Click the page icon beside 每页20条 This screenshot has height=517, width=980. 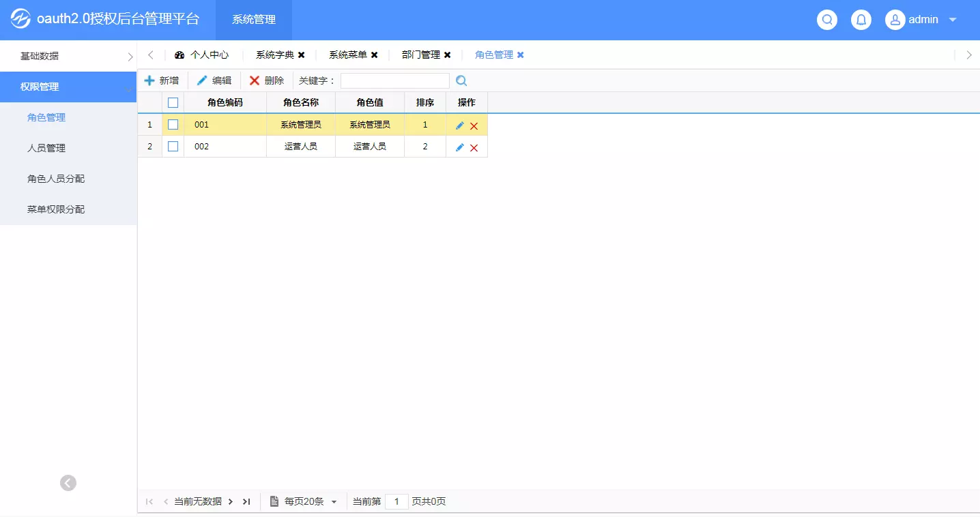coord(274,501)
